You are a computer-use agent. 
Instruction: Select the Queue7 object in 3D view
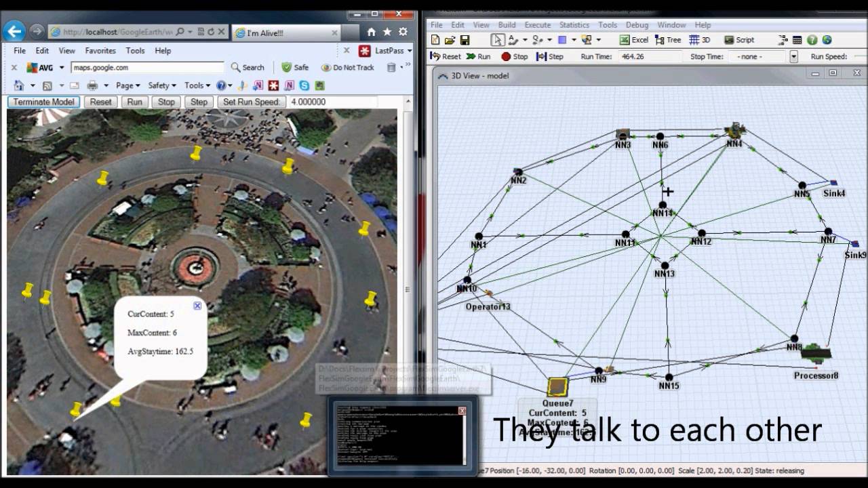[x=557, y=387]
